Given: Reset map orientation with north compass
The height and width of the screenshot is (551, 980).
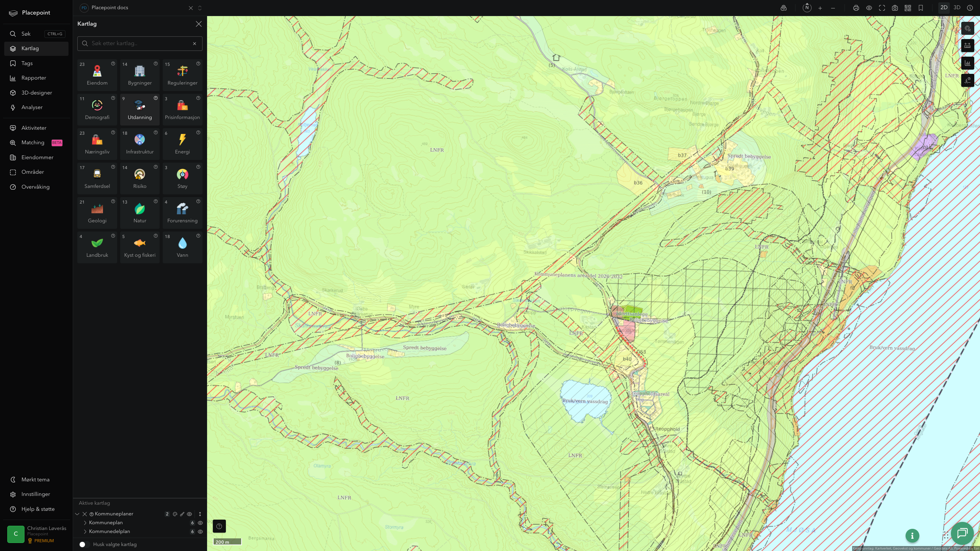Looking at the screenshot, I should coord(807,8).
